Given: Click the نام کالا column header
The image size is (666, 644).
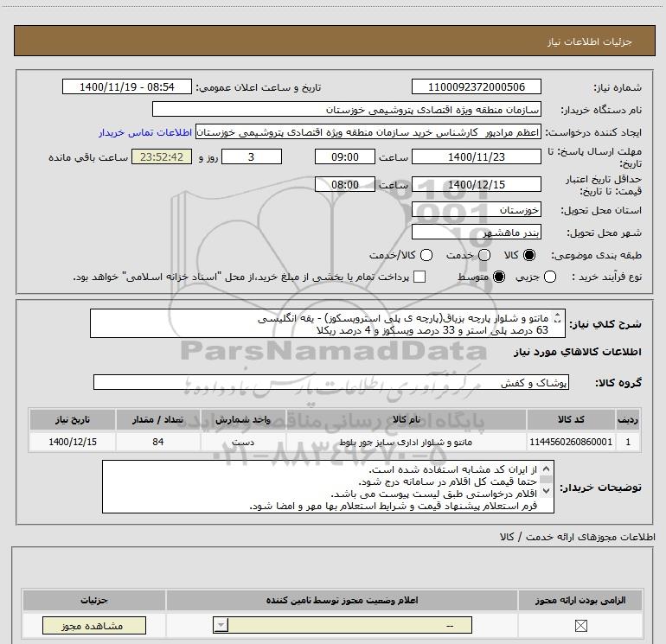Looking at the screenshot, I should click(407, 419).
